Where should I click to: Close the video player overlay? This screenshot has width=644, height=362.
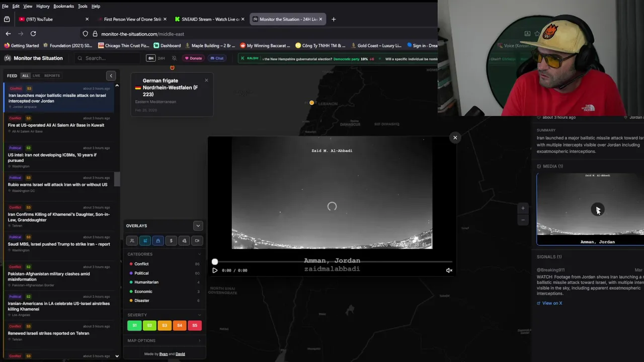(455, 137)
